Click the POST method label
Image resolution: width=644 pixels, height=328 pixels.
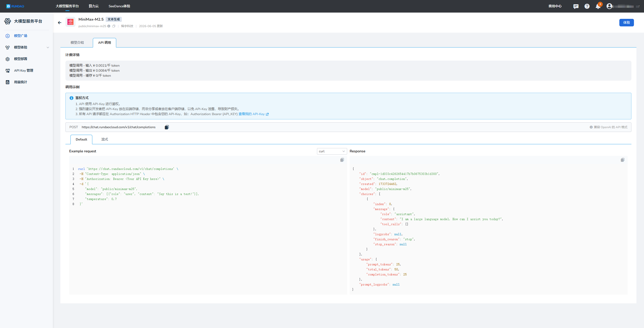74,127
